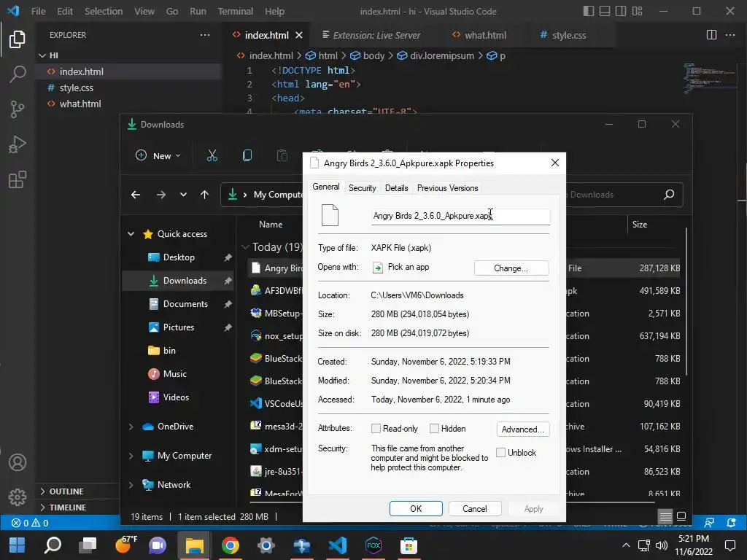747x560 pixels.
Task: Go forward in the Downloads window
Action: [161, 194]
